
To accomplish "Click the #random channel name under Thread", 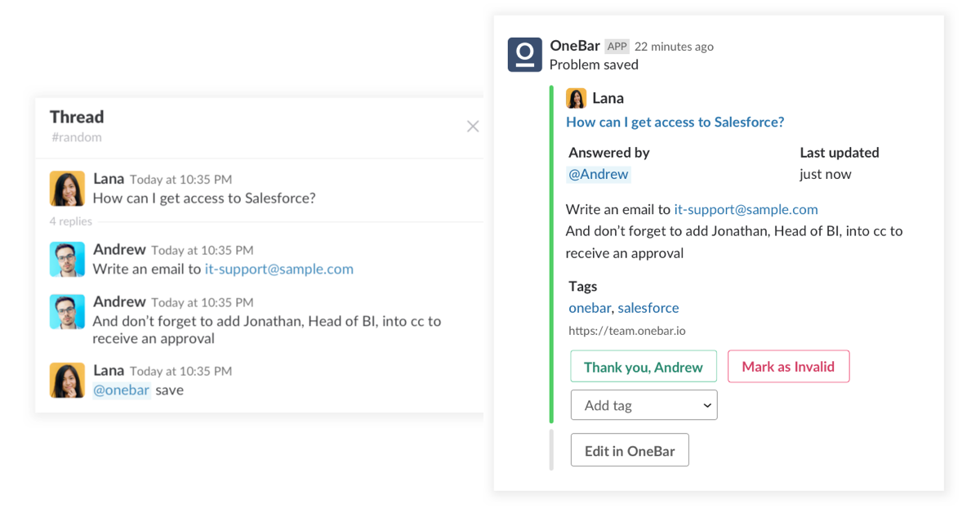I will pos(77,137).
